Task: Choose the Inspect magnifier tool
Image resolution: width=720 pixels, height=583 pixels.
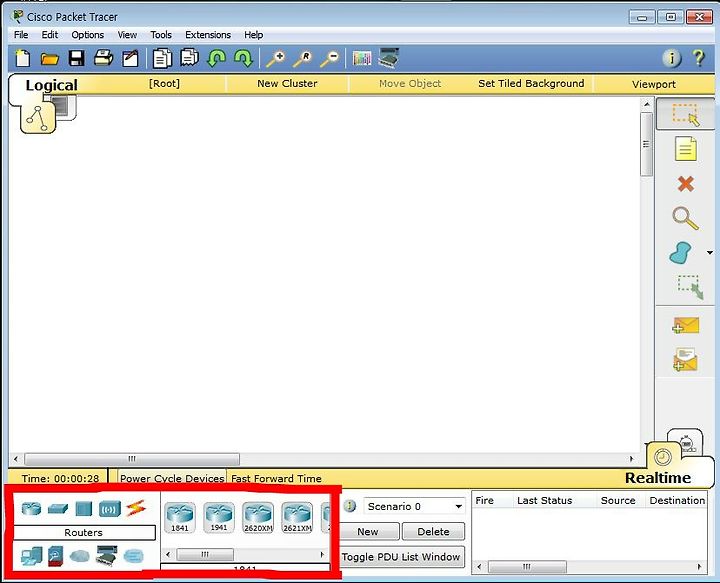Action: tap(685, 219)
